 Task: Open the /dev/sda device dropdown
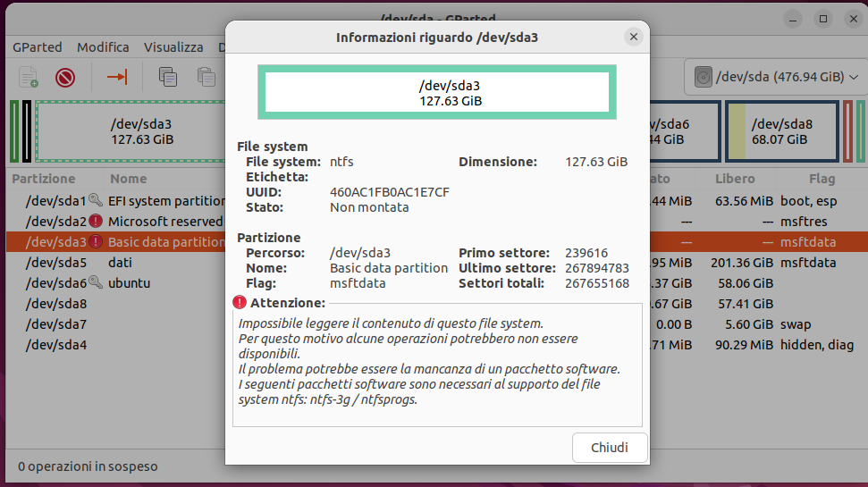coord(776,77)
